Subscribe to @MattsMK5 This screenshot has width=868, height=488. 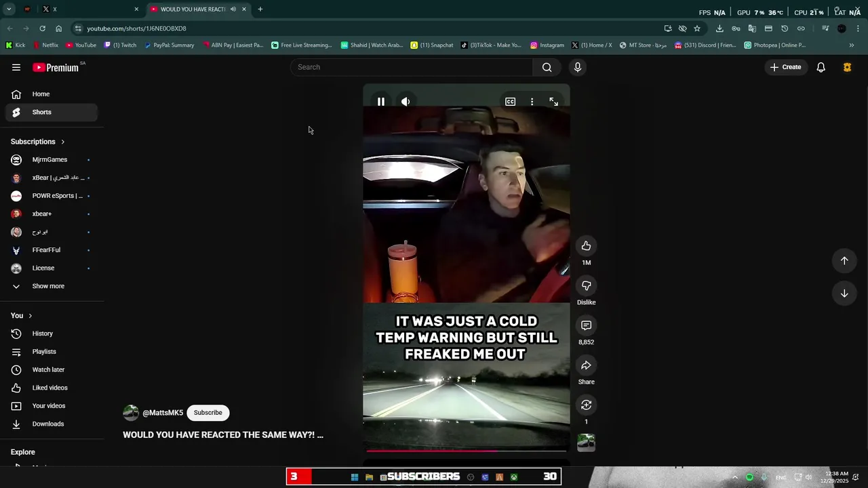pyautogui.click(x=208, y=413)
